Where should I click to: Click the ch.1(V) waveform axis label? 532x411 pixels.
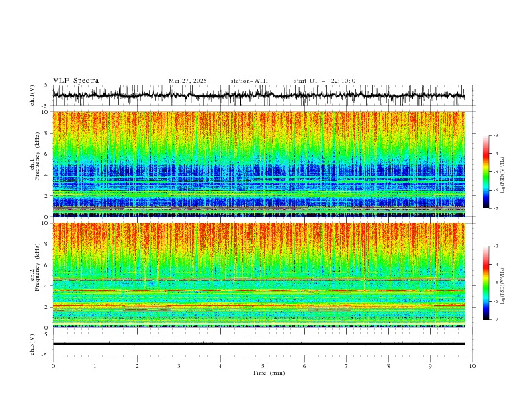point(32,95)
